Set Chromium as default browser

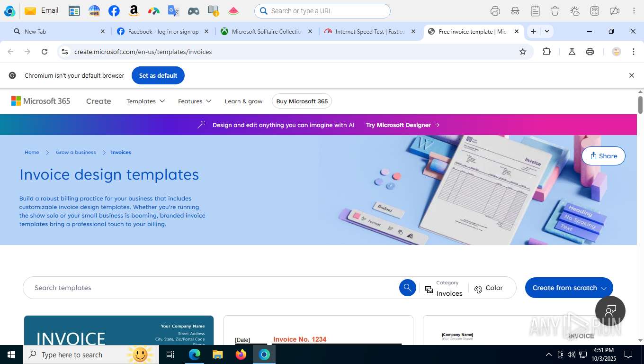(158, 75)
